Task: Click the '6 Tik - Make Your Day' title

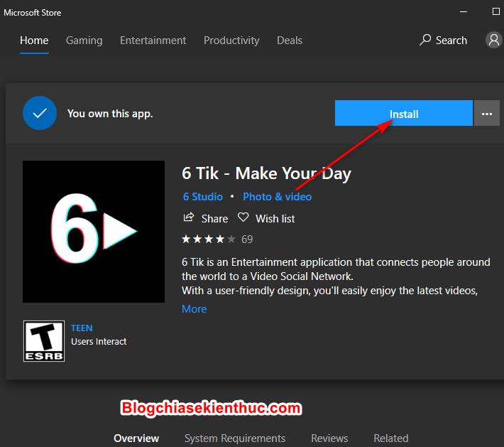Action: click(266, 174)
